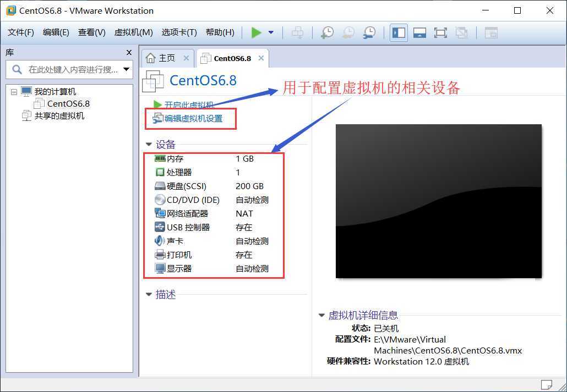Click the 处理器 processor device icon

(x=160, y=172)
